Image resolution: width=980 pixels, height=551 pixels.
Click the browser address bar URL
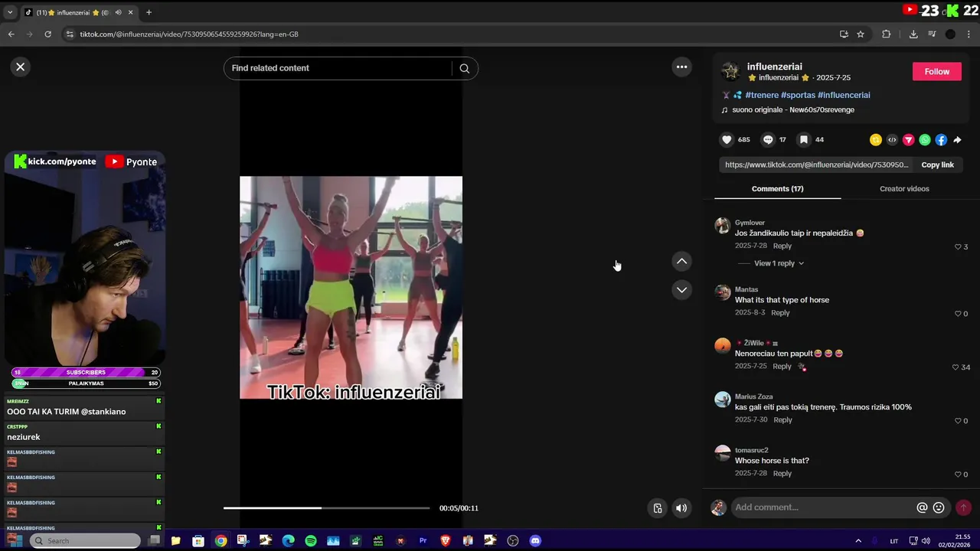[189, 34]
